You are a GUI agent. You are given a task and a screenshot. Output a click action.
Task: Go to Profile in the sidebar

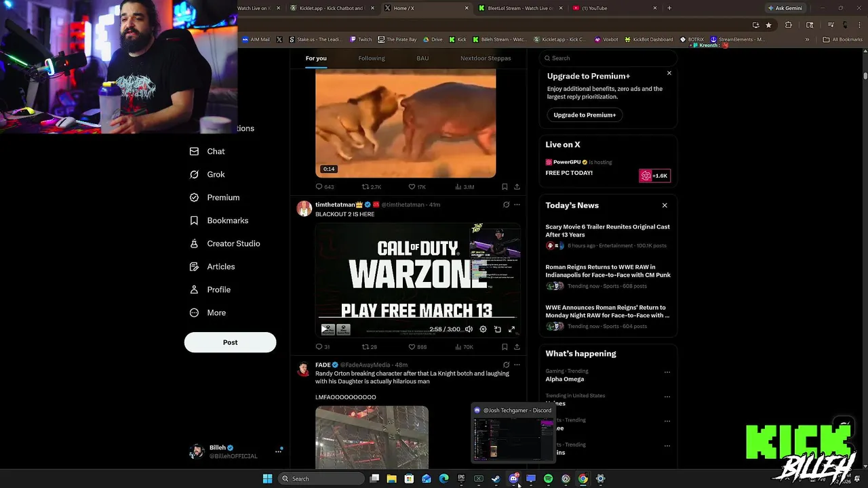click(210, 289)
